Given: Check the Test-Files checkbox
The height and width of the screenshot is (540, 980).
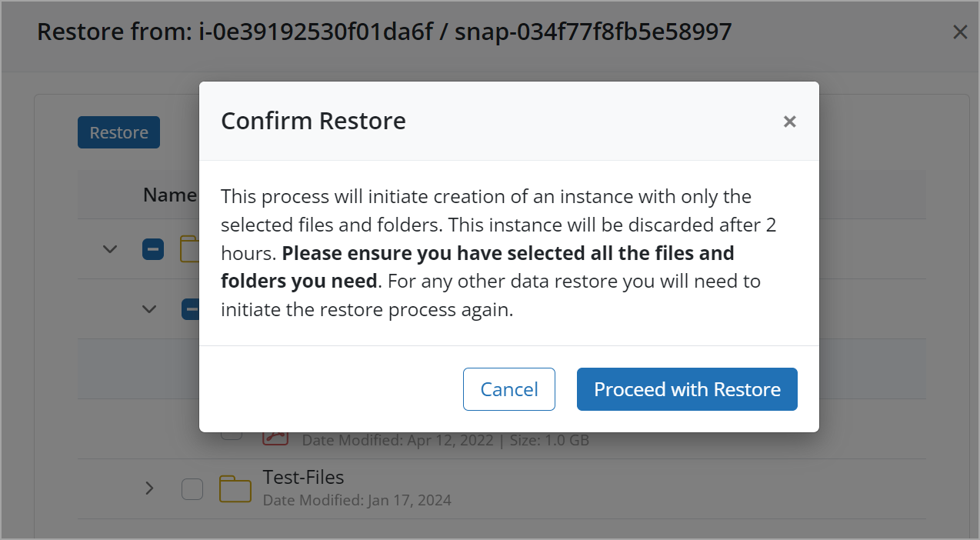Looking at the screenshot, I should pyautogui.click(x=192, y=488).
